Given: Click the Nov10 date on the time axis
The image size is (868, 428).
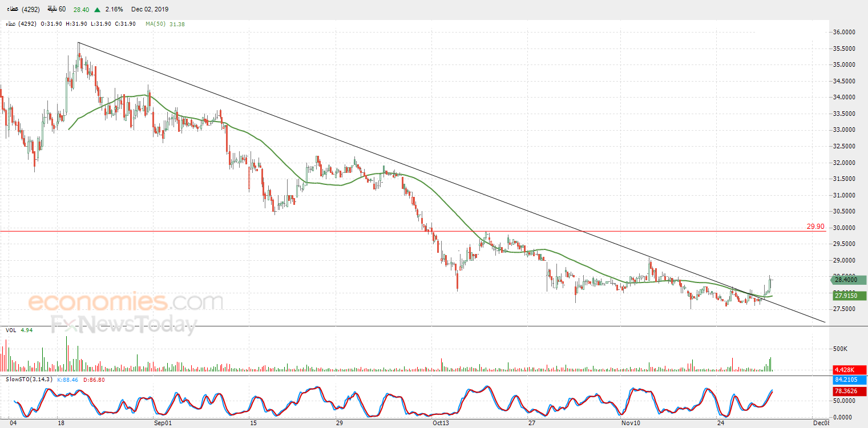Looking at the screenshot, I should coord(630,423).
